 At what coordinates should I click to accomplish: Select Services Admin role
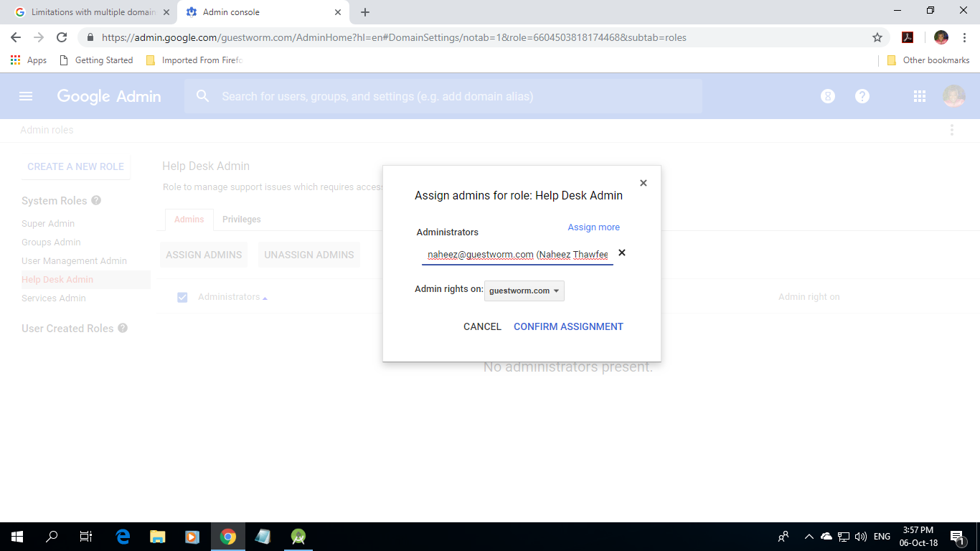click(54, 298)
